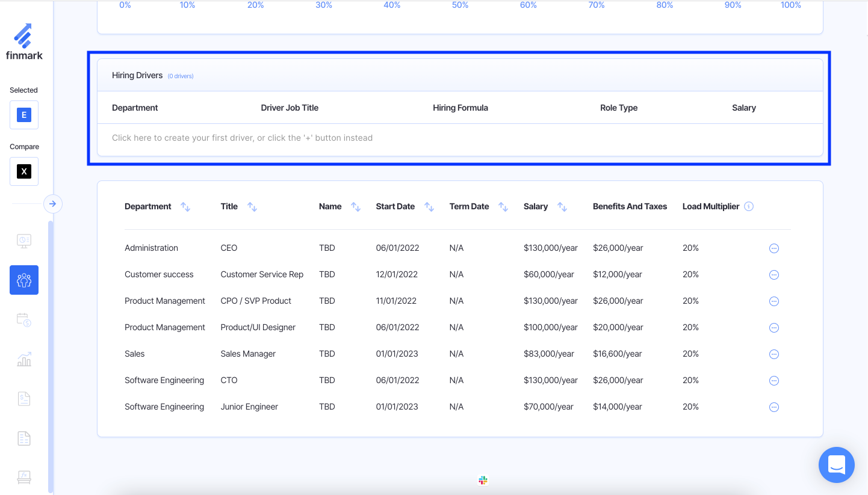The width and height of the screenshot is (868, 495).
Task: Open the bar chart growth sidebar icon
Action: click(24, 359)
